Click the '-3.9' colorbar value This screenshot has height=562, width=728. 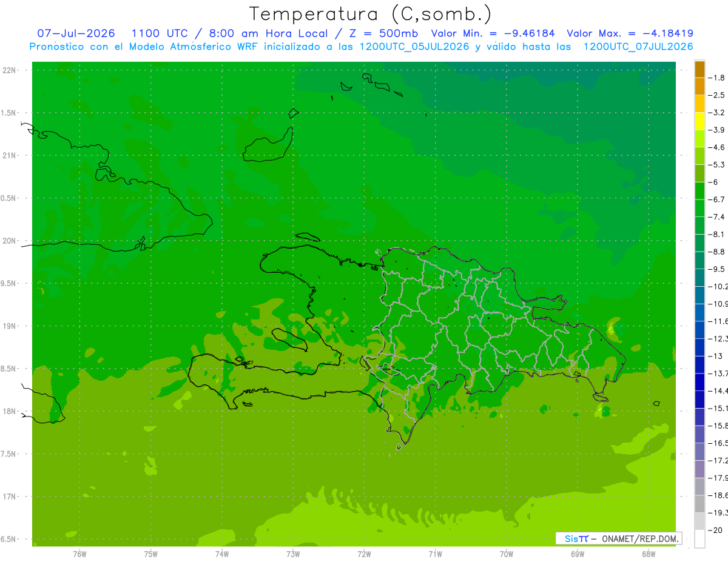[x=717, y=130]
